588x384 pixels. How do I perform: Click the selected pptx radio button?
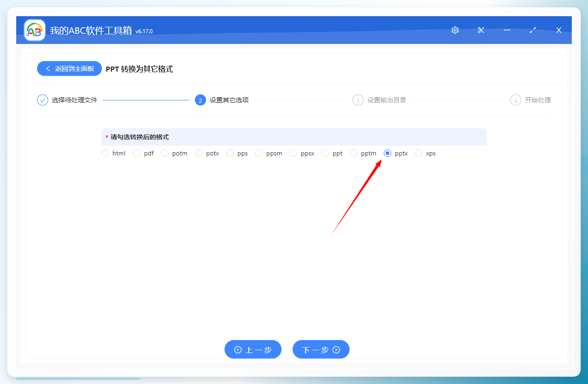click(388, 153)
